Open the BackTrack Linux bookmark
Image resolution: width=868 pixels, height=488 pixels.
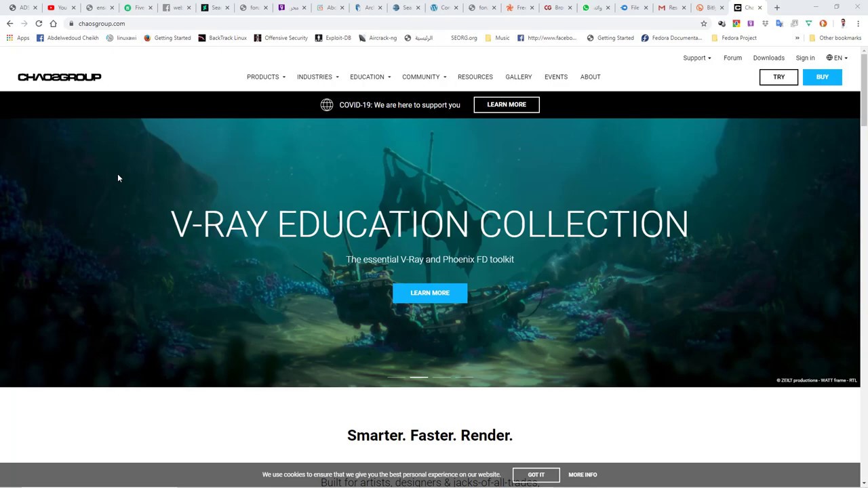tap(222, 38)
